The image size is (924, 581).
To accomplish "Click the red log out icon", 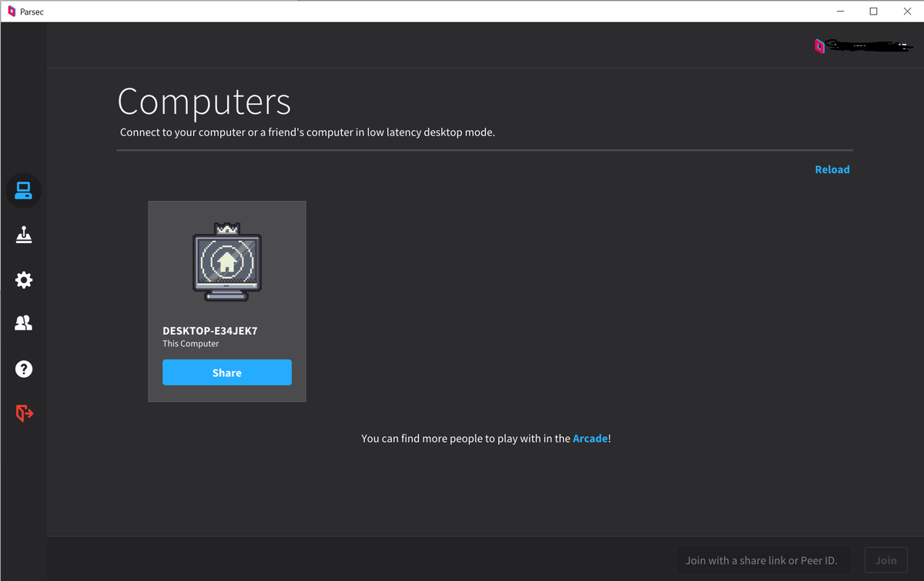I will click(24, 413).
